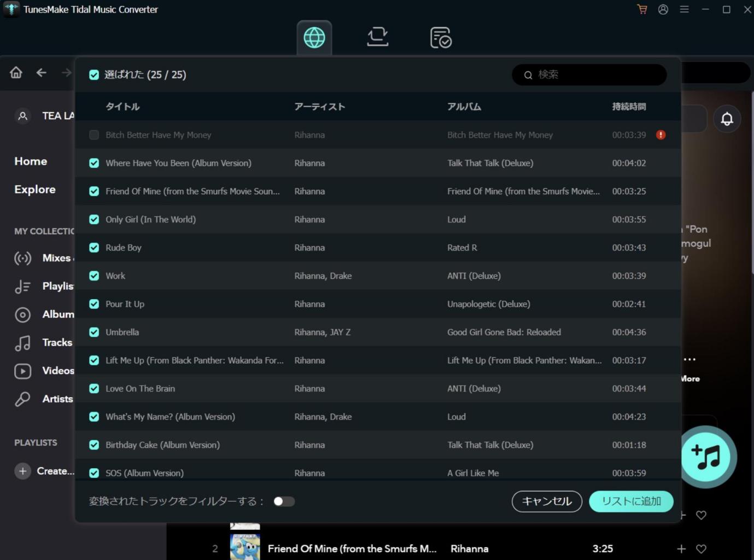Viewport: 754px width, 560px height.
Task: Open the user account icon in title bar
Action: pyautogui.click(x=663, y=9)
